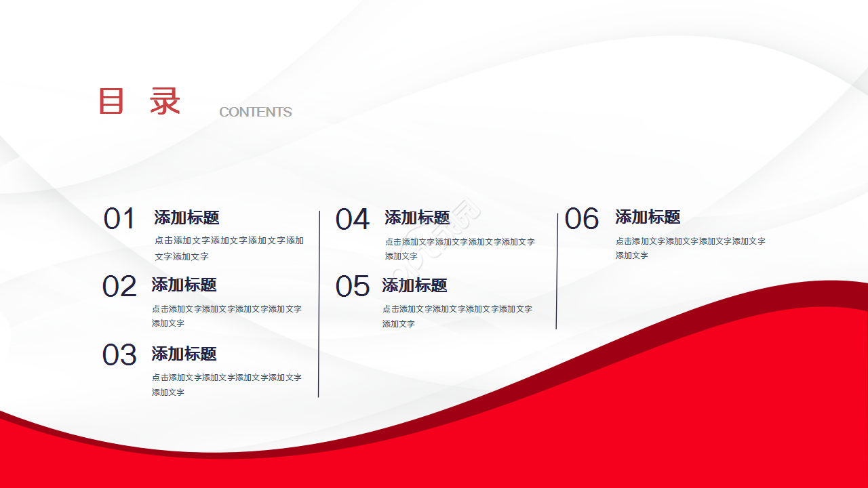
Task: Click the number 04
Action: (x=353, y=220)
